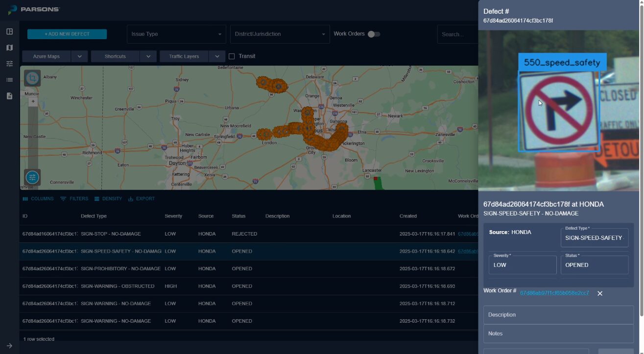
Task: Enable the Transit checkbox
Action: [232, 56]
